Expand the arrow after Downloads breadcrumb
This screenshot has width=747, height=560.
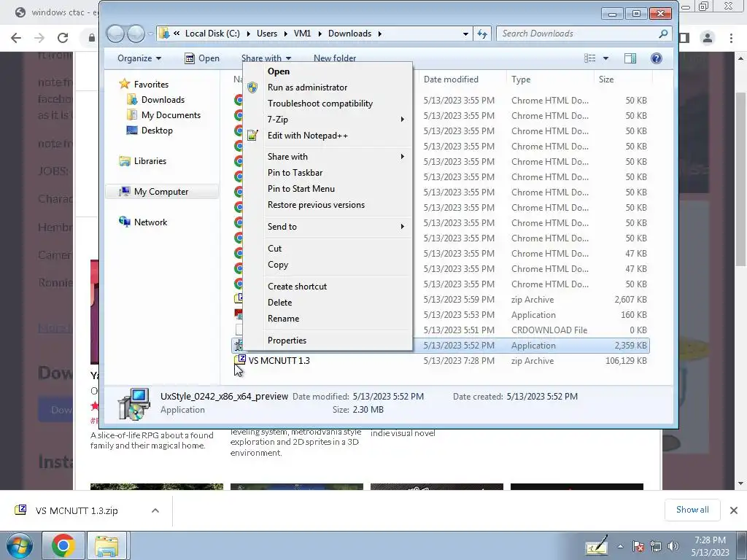[379, 34]
